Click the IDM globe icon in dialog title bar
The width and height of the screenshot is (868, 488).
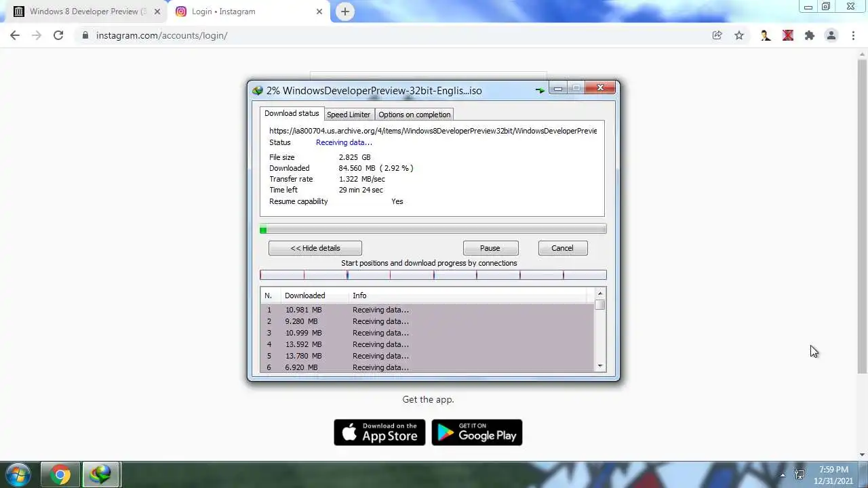[x=258, y=91]
